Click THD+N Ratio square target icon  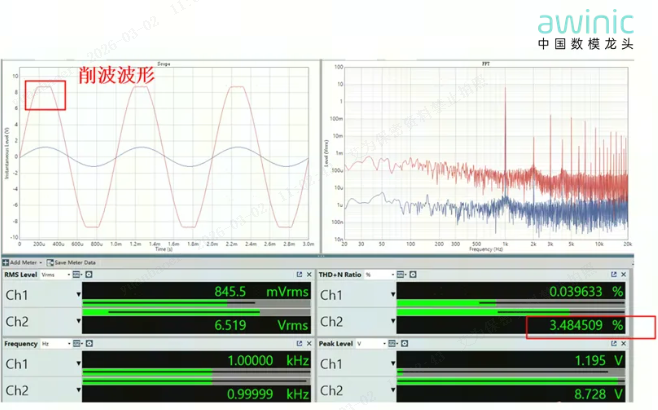[x=413, y=275]
